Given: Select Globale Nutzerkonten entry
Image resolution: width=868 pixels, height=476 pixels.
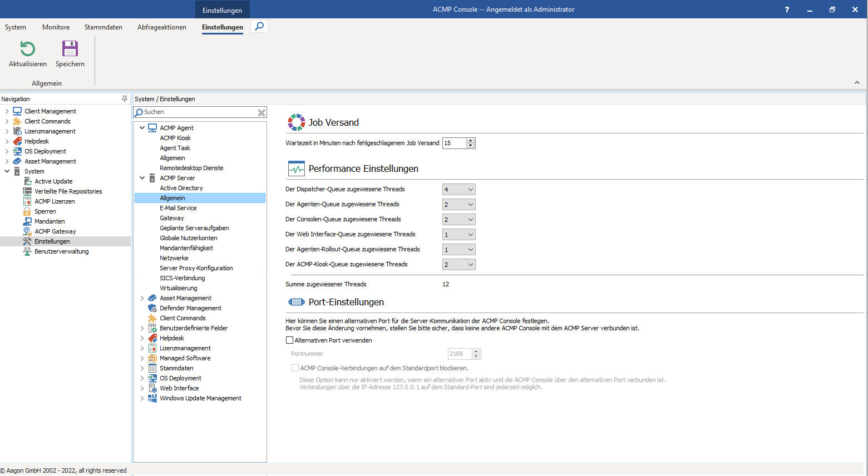Looking at the screenshot, I should [189, 238].
